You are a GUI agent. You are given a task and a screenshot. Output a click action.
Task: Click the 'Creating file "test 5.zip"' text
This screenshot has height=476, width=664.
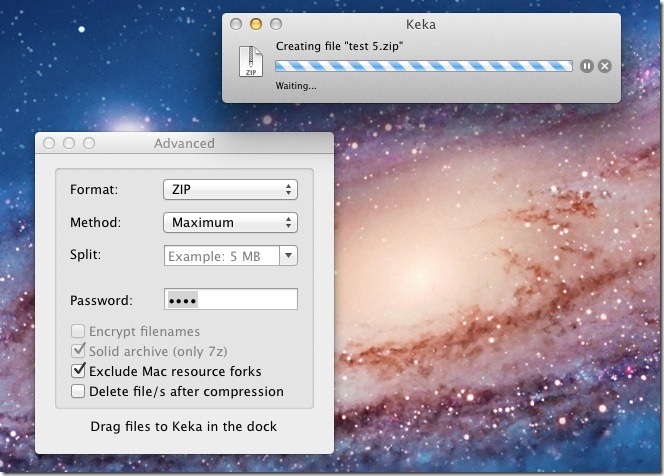(339, 46)
